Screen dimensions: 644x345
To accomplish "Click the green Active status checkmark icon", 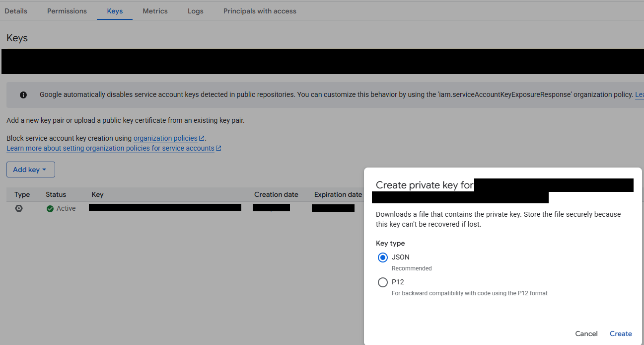I will click(x=50, y=209).
